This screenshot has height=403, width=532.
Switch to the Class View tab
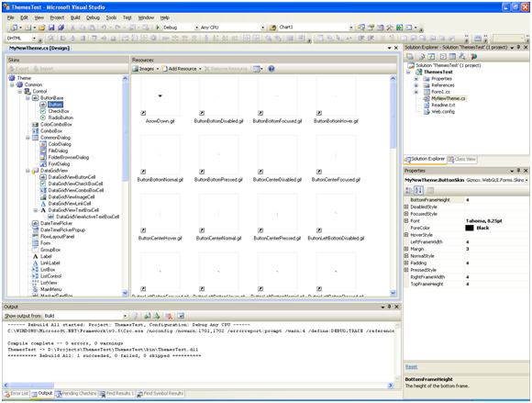[x=461, y=159]
